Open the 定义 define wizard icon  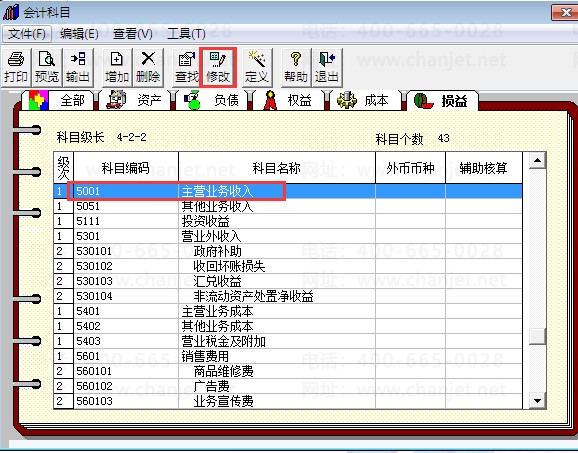point(257,67)
